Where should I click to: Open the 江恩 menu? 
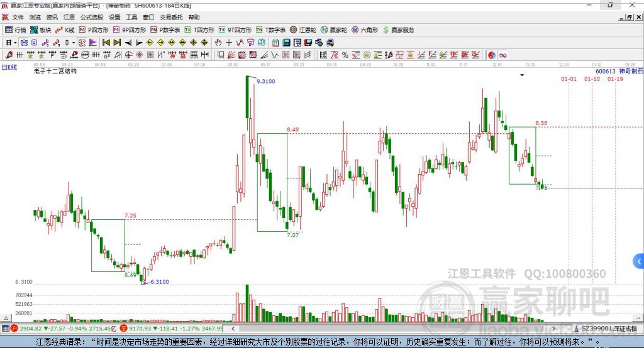69,17
